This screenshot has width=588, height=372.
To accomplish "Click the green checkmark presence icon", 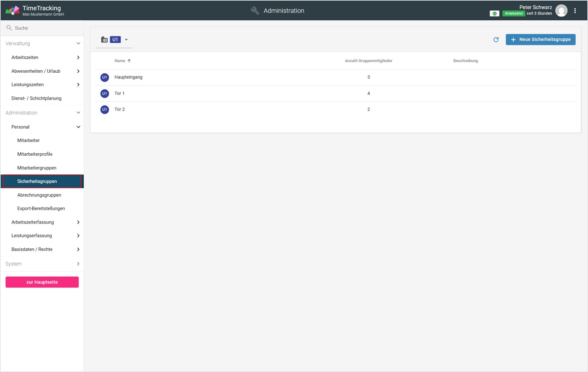I will (x=494, y=13).
